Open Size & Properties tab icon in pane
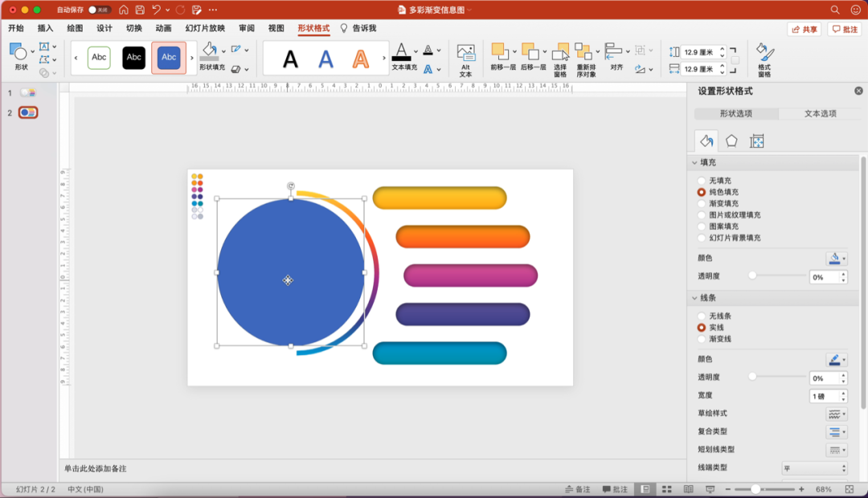 pos(756,141)
